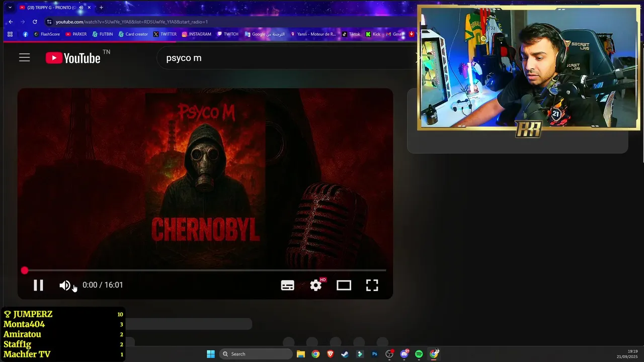
Task: Open the Yamli bookmark
Action: click(x=313, y=34)
